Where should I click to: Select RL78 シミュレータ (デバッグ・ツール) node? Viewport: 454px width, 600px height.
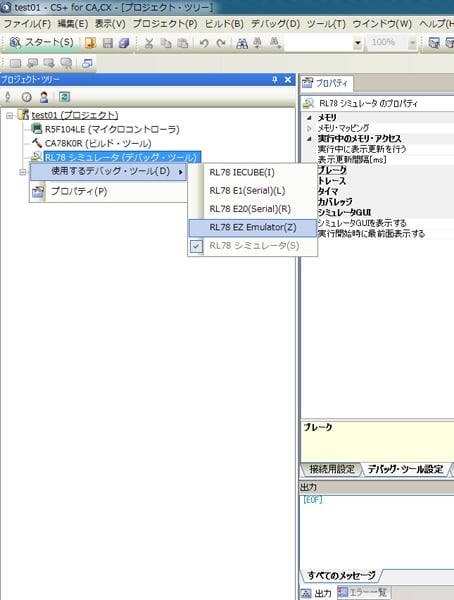[x=122, y=157]
